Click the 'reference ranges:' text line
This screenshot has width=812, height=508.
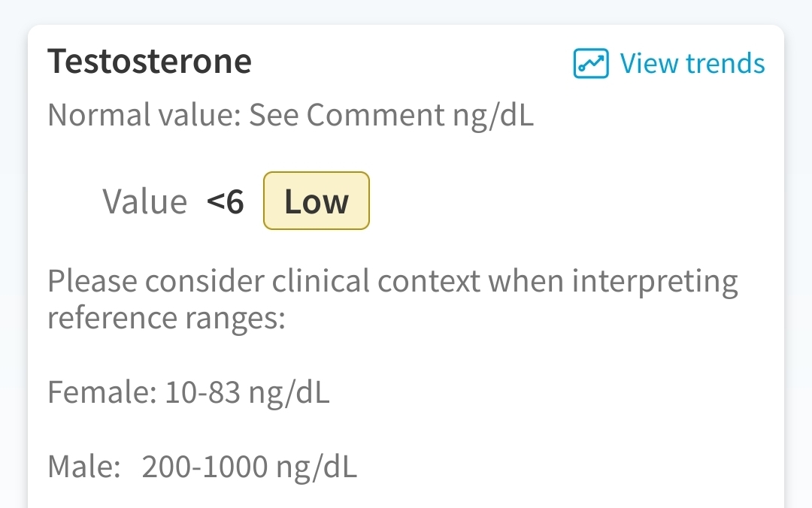167,318
